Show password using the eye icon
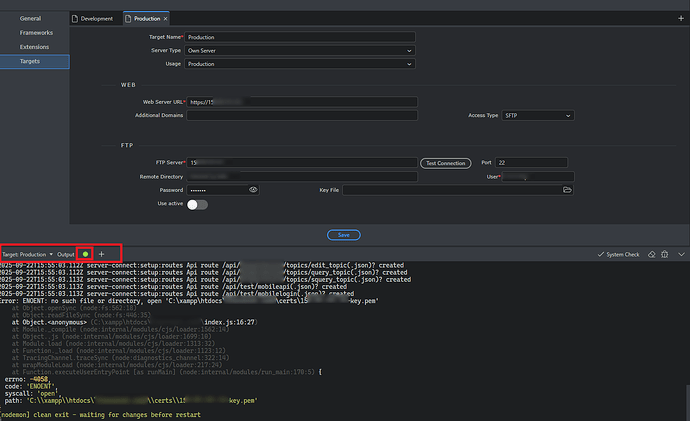 point(254,189)
